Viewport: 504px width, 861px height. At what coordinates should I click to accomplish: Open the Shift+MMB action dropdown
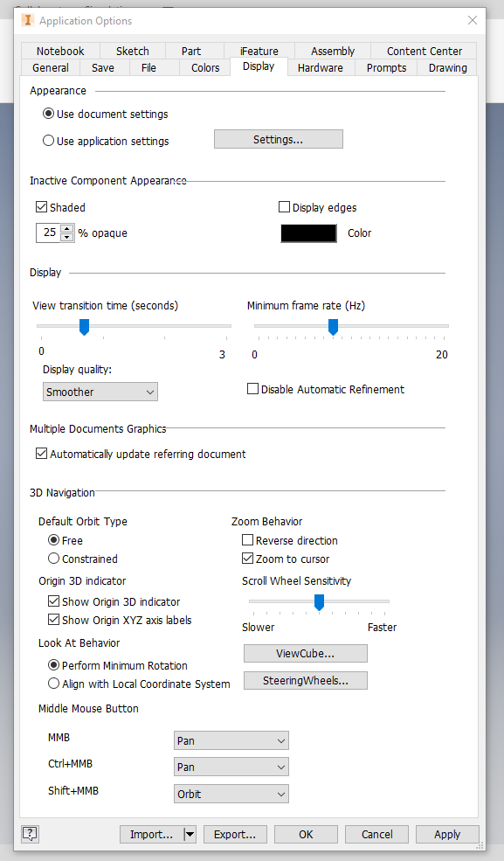(231, 794)
